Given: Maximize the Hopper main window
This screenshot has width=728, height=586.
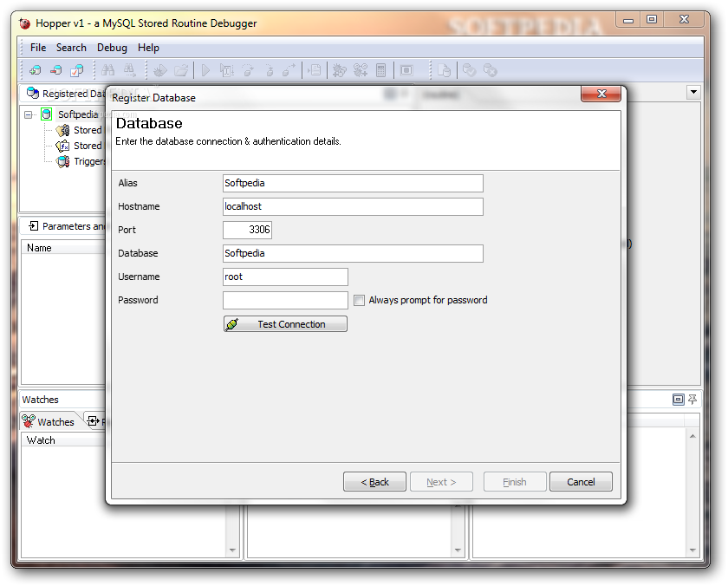Looking at the screenshot, I should click(652, 19).
